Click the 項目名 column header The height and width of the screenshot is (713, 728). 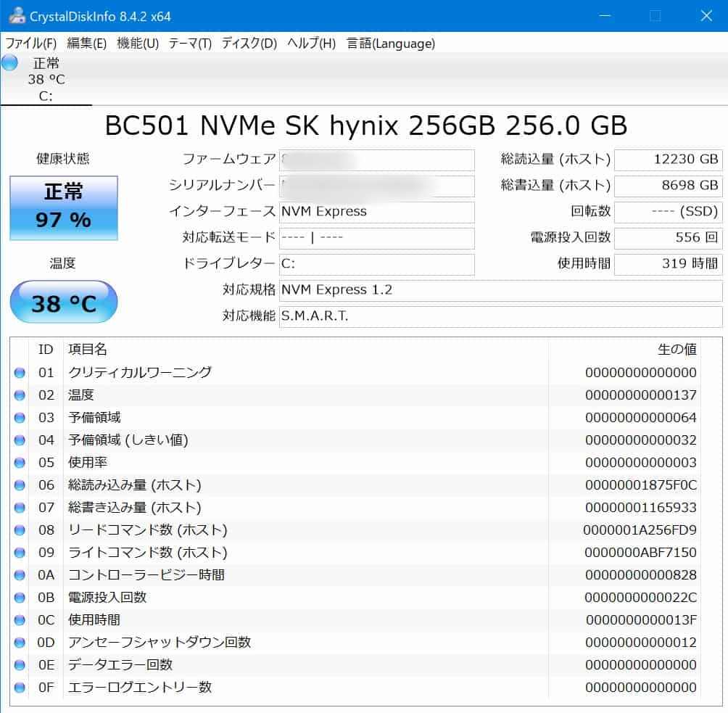pos(88,350)
